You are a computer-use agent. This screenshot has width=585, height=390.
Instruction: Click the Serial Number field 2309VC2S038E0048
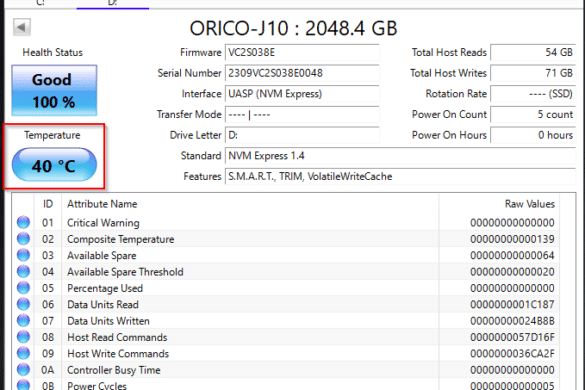click(x=302, y=73)
